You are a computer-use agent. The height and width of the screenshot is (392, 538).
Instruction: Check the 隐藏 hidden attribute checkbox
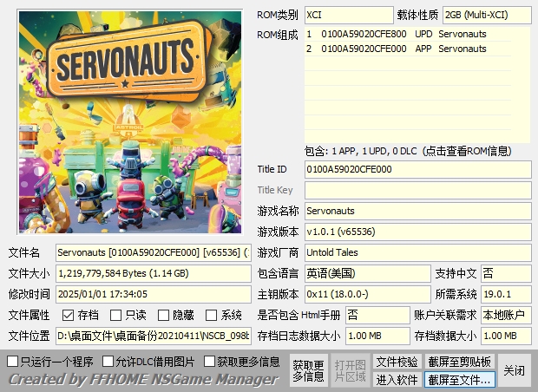coord(163,315)
